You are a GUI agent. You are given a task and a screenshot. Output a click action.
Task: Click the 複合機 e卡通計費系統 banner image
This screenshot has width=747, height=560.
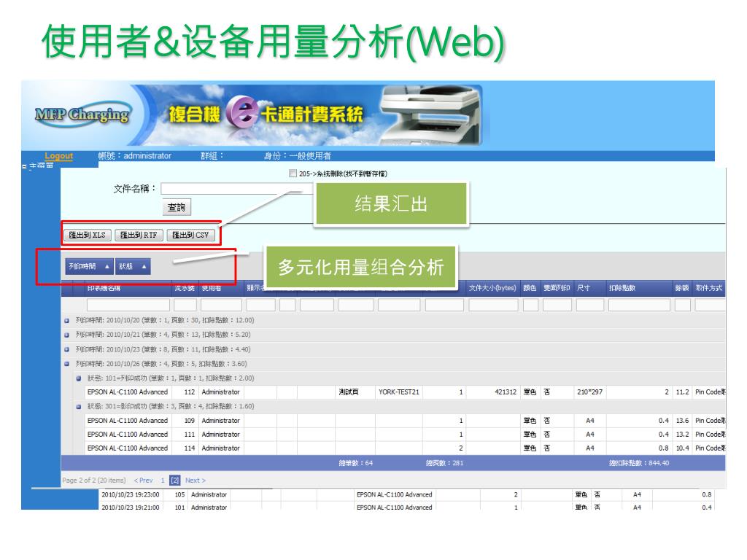[314, 114]
